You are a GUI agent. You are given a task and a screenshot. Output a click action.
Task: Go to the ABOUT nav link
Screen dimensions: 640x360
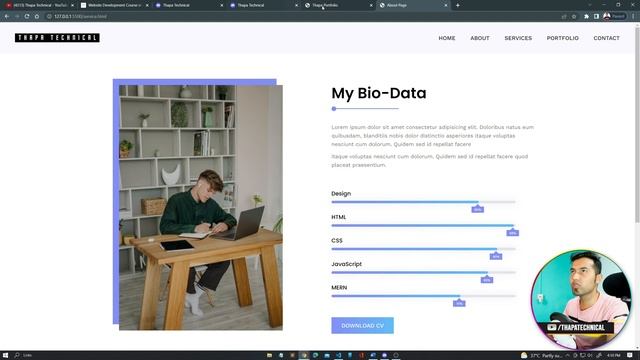480,38
